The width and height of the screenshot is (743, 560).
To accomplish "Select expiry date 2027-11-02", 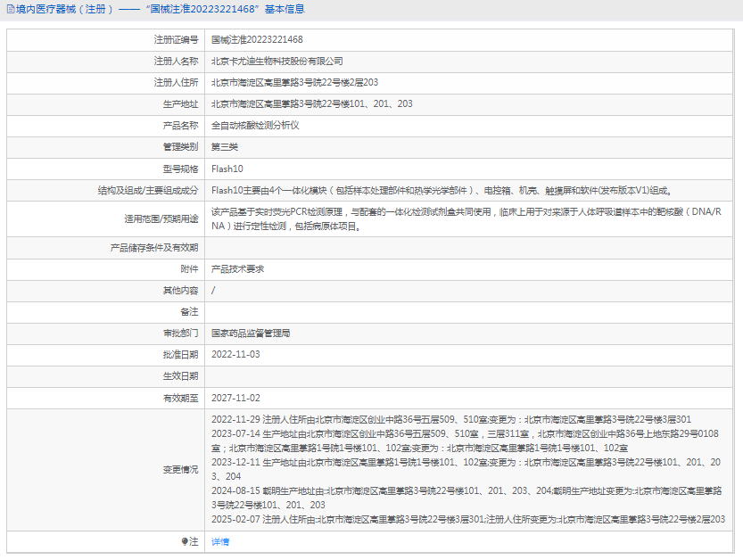I will (x=235, y=398).
